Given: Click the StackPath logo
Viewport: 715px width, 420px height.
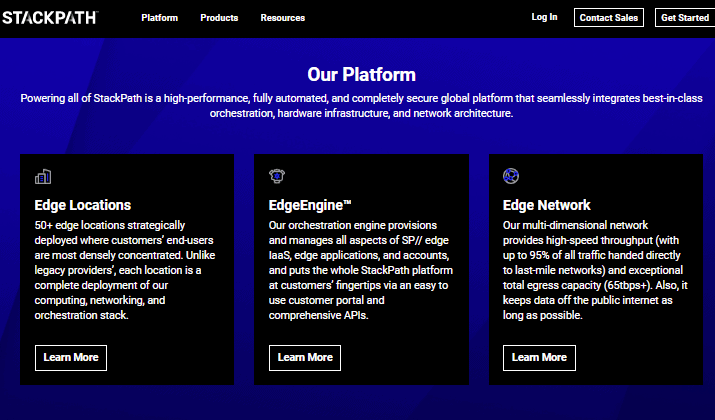Looking at the screenshot, I should [x=50, y=18].
